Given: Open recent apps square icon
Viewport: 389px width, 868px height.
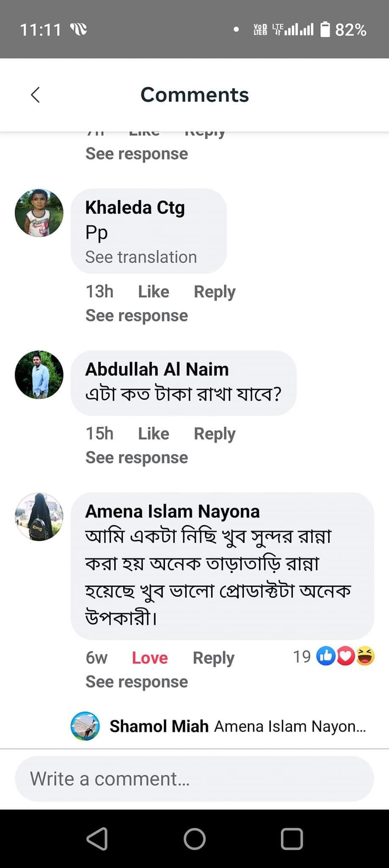Looking at the screenshot, I should pos(292,839).
